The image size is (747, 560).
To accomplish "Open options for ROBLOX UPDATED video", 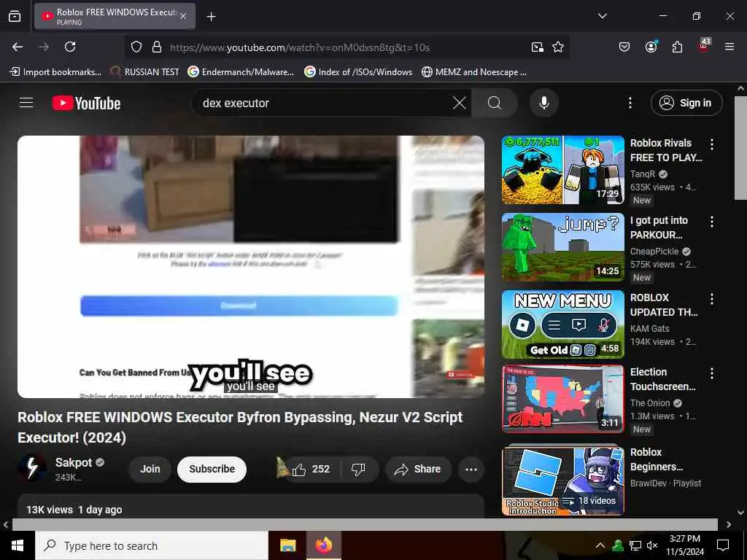I will (712, 299).
